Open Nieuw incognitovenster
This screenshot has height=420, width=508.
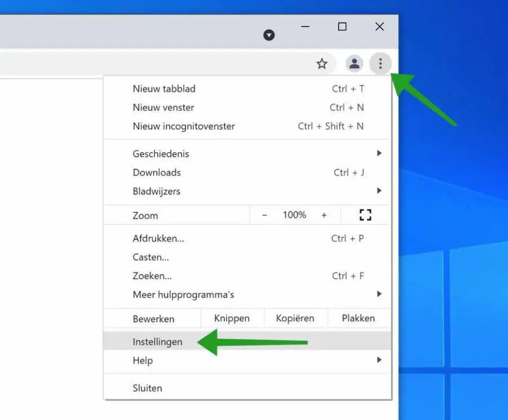[x=247, y=126]
